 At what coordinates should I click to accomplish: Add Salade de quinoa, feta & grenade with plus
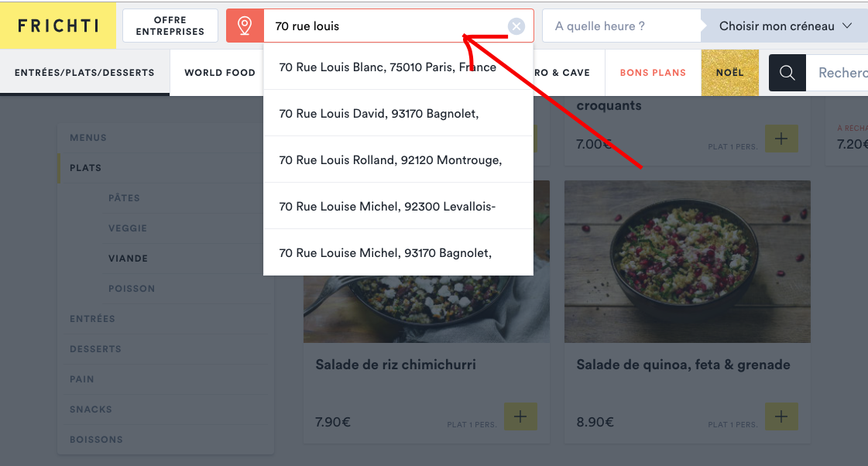(x=781, y=416)
